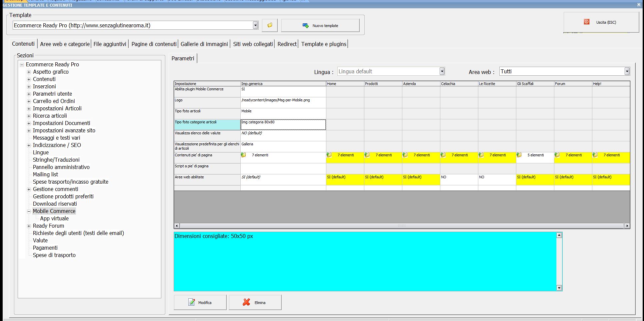Select the Lingue tree item
Image resolution: width=644 pixels, height=321 pixels.
pos(41,153)
